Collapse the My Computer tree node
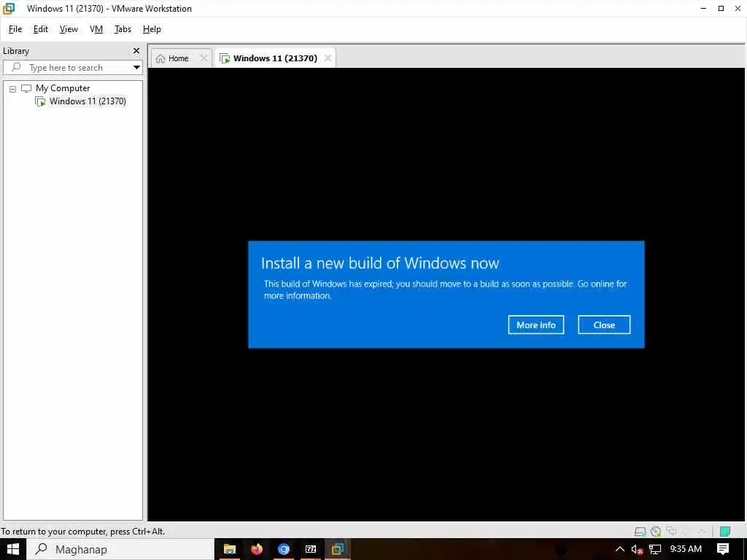Screen dimensions: 747x560 point(13,89)
